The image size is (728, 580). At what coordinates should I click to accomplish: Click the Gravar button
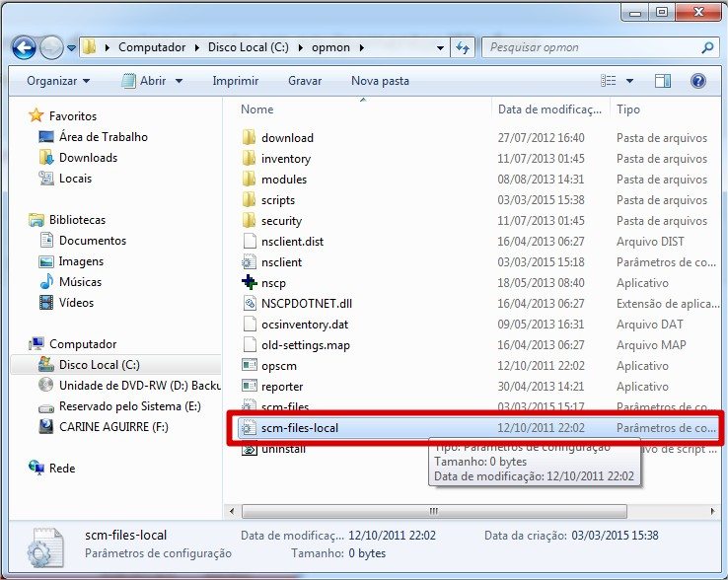point(305,81)
